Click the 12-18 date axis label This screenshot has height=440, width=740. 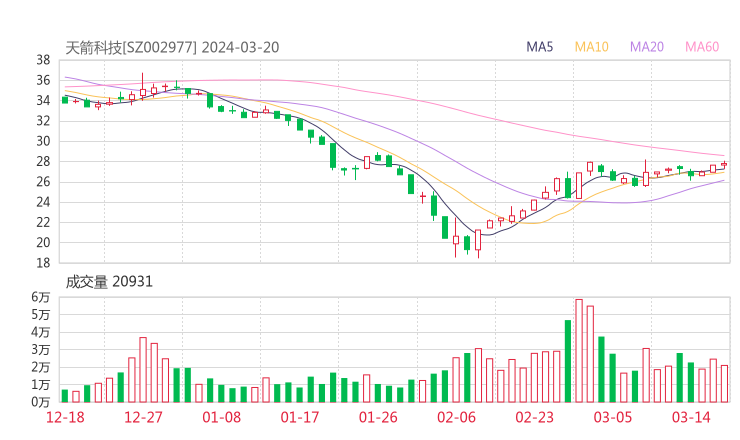point(65,417)
